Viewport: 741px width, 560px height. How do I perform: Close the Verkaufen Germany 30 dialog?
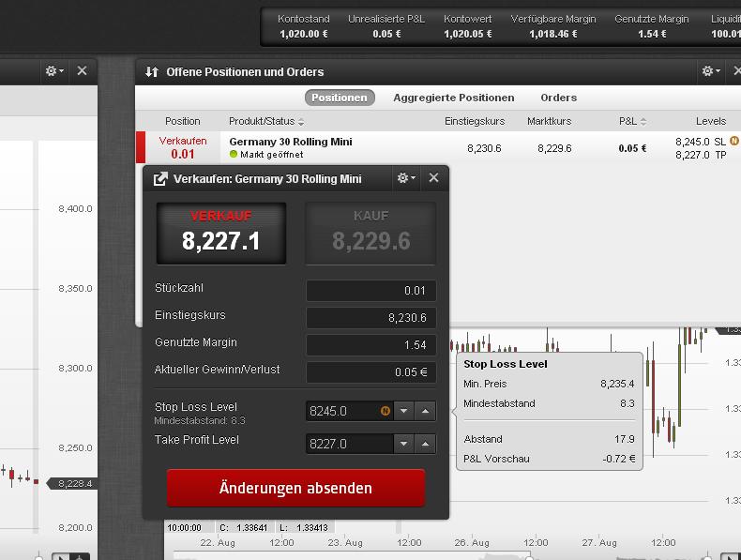pyautogui.click(x=433, y=178)
